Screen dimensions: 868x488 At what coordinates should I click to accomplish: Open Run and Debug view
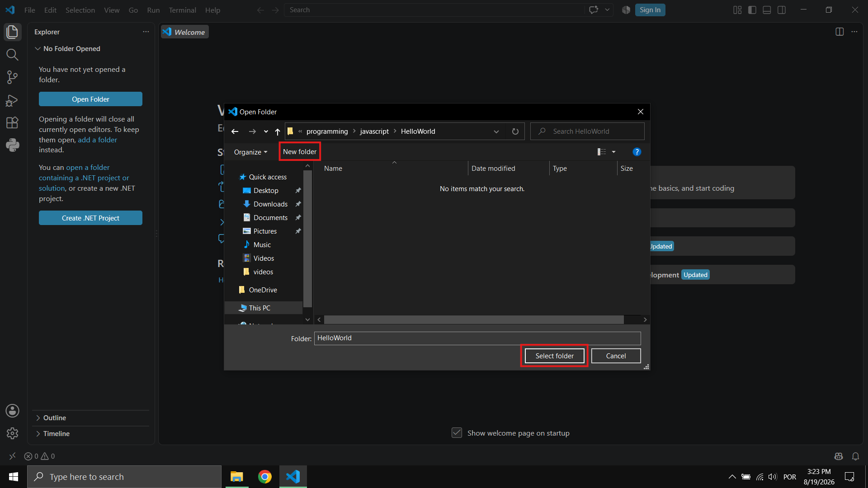coord(12,100)
